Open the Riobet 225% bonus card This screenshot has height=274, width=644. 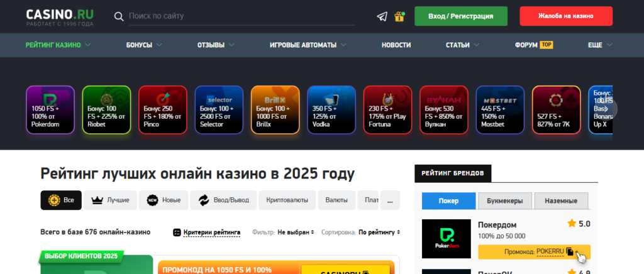106,110
